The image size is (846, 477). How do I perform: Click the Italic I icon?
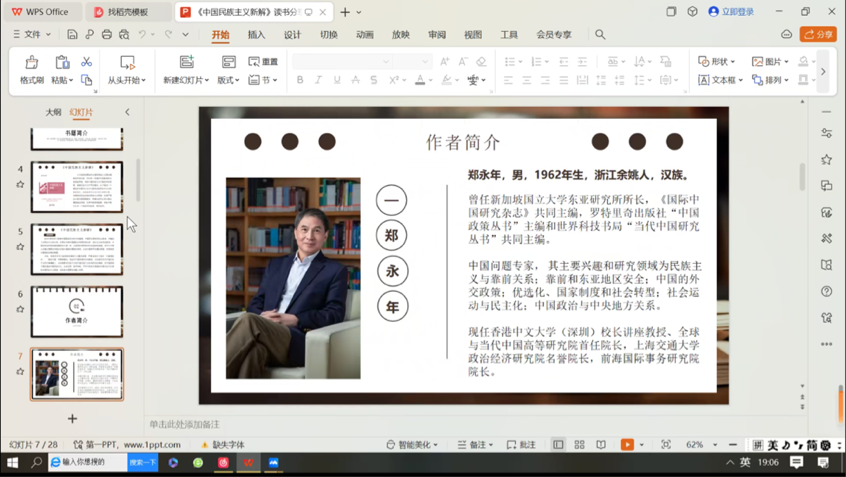318,80
